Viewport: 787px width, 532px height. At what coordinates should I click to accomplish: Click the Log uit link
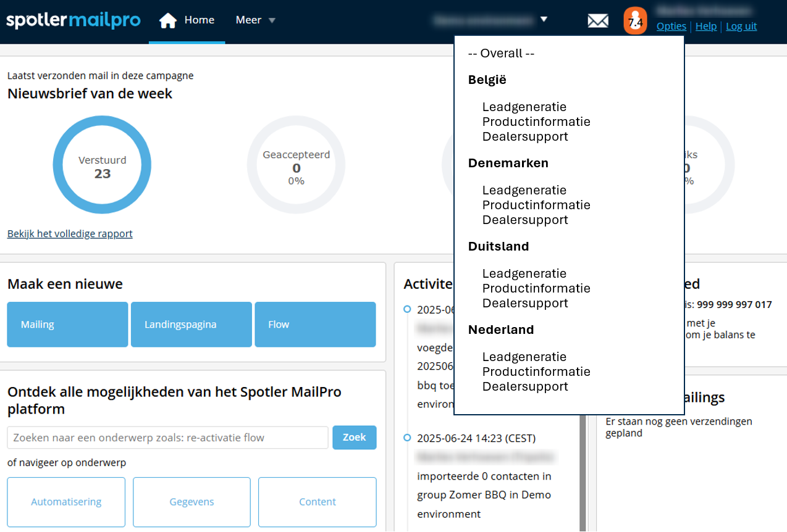(741, 26)
